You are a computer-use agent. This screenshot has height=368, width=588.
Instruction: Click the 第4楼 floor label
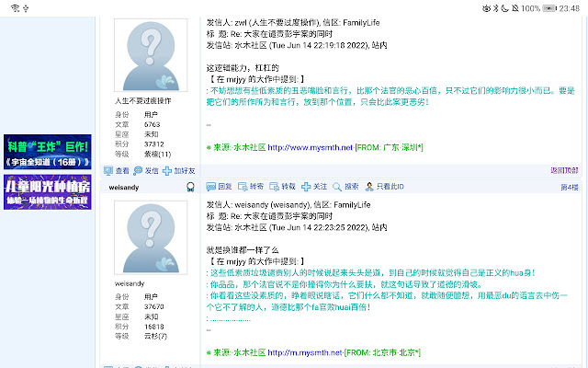click(x=570, y=187)
